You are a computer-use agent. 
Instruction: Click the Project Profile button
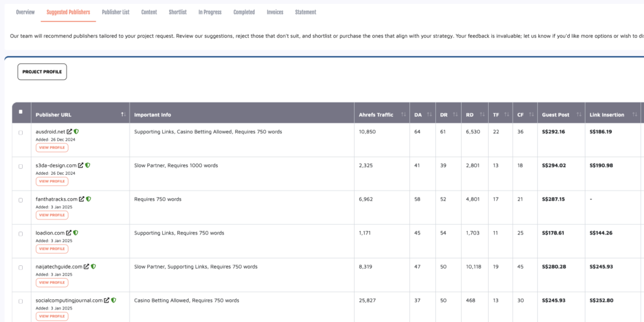coord(42,72)
